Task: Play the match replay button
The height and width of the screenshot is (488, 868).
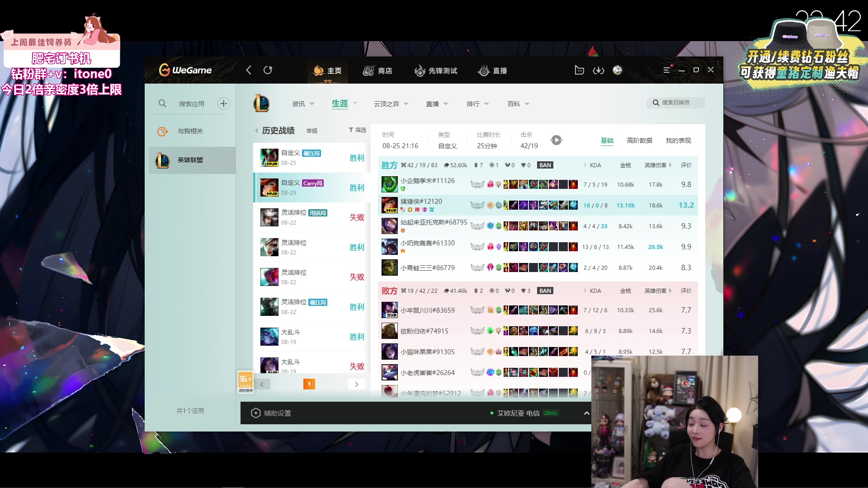Action: (x=557, y=140)
